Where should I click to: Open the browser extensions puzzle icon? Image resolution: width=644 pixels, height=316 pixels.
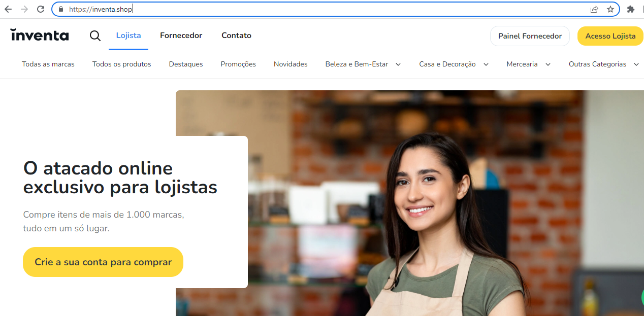(x=631, y=9)
